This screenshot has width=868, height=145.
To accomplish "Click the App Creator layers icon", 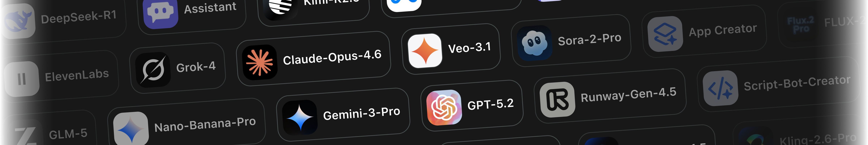I will pyautogui.click(x=665, y=34).
